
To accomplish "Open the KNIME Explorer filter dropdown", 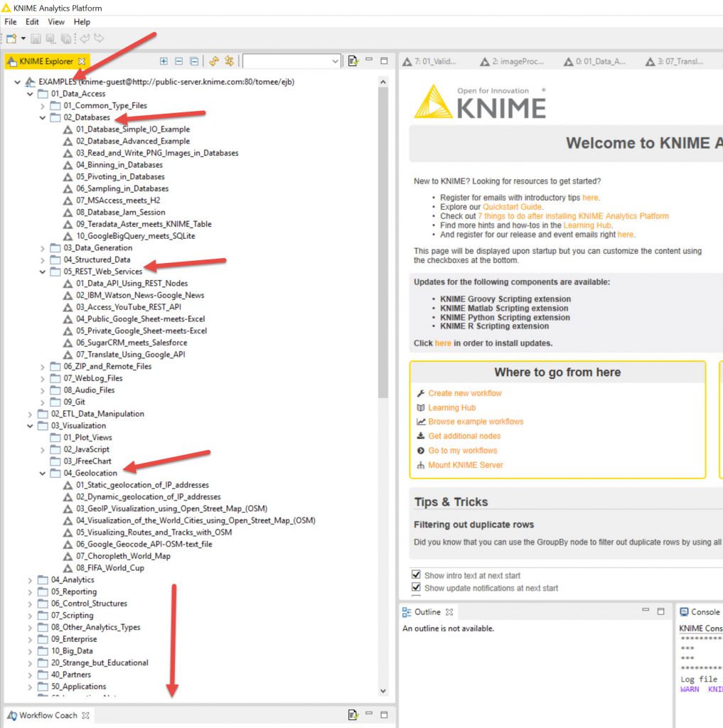I will (336, 62).
